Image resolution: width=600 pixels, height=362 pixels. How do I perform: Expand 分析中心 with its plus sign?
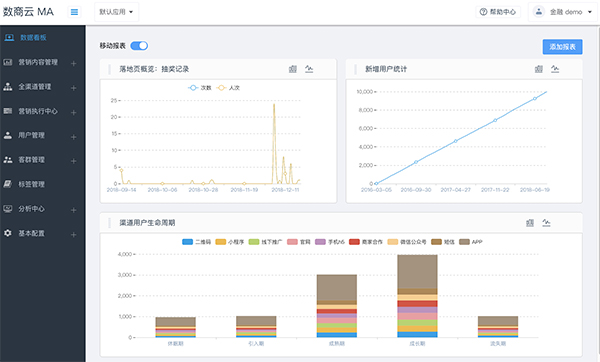click(73, 210)
